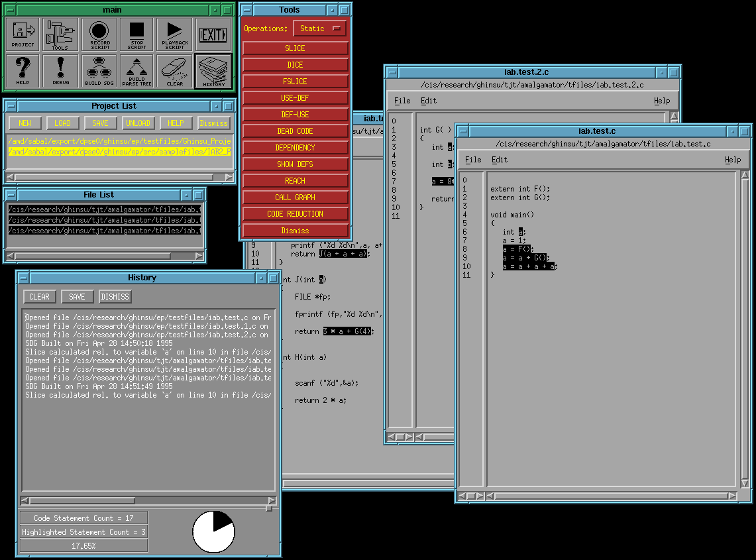The height and width of the screenshot is (560, 756).
Task: Dismiss the Project List window
Action: 213,123
